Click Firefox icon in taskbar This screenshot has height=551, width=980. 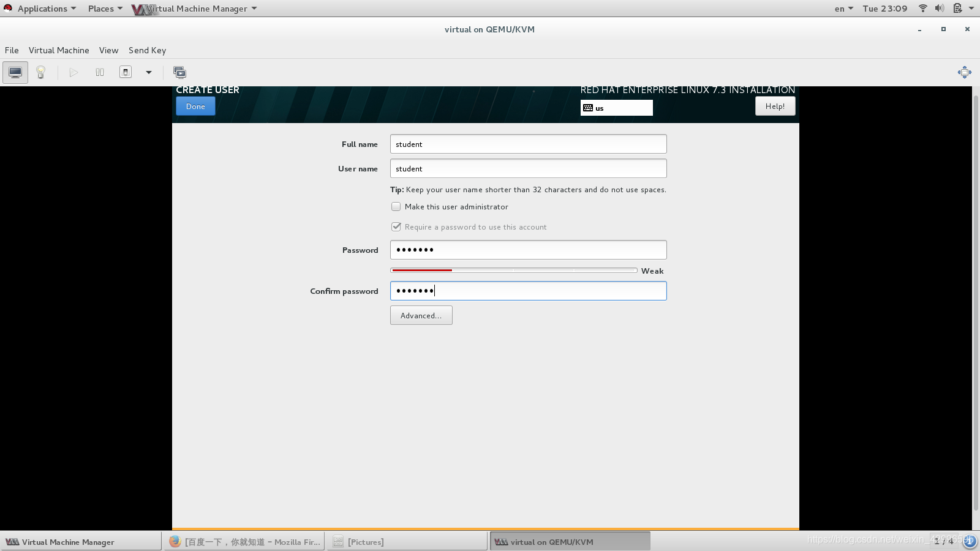175,541
